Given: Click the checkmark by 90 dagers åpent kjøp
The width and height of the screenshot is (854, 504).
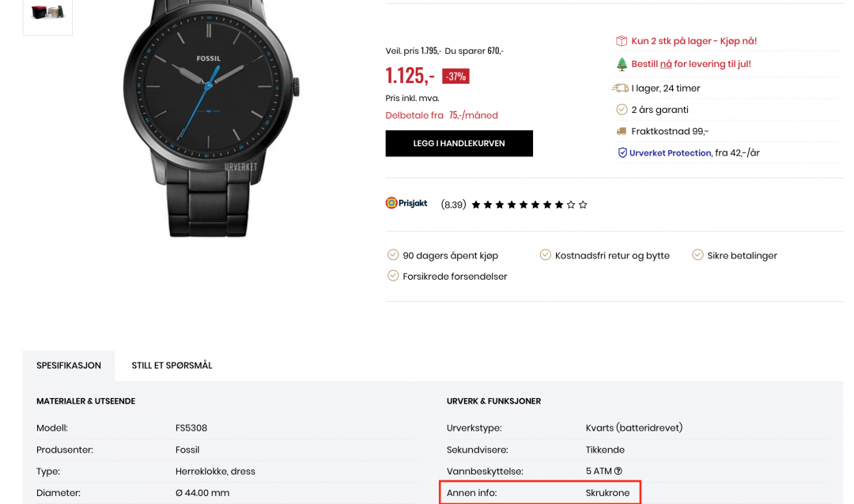Looking at the screenshot, I should [393, 255].
